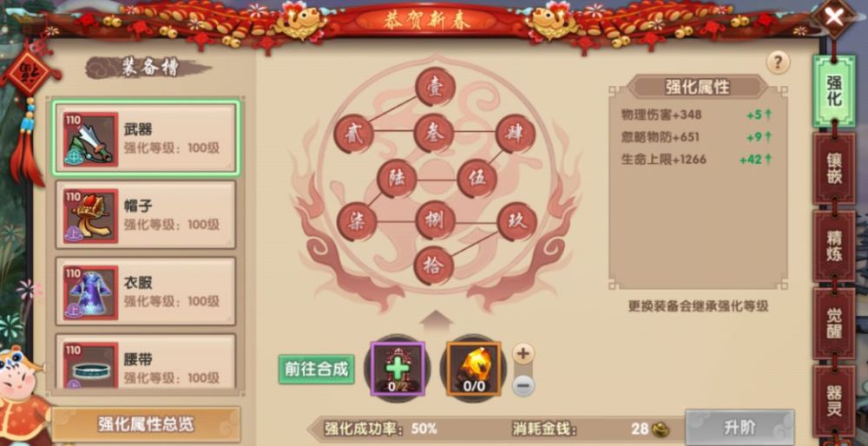Increase material count with plus button
Viewport: 868px width, 446px height.
click(523, 353)
